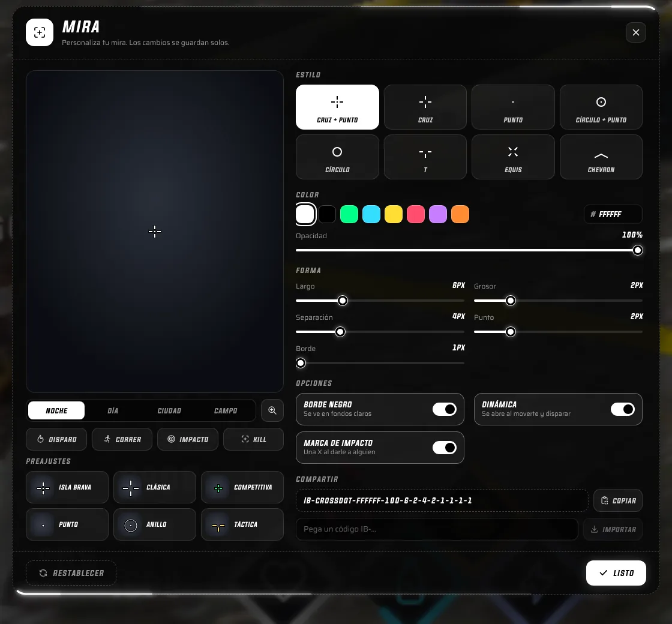The image size is (672, 624).
Task: Pick the Equis crosshair style
Action: point(513,157)
